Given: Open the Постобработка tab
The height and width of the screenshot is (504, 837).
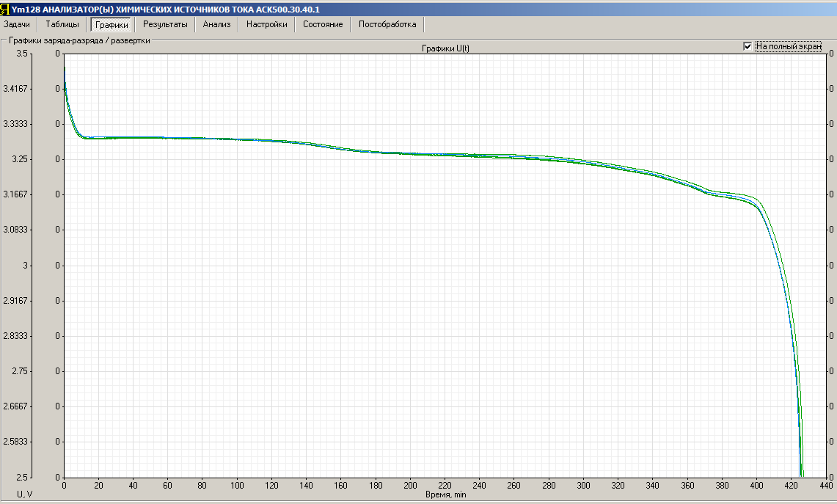Looking at the screenshot, I should tap(387, 24).
